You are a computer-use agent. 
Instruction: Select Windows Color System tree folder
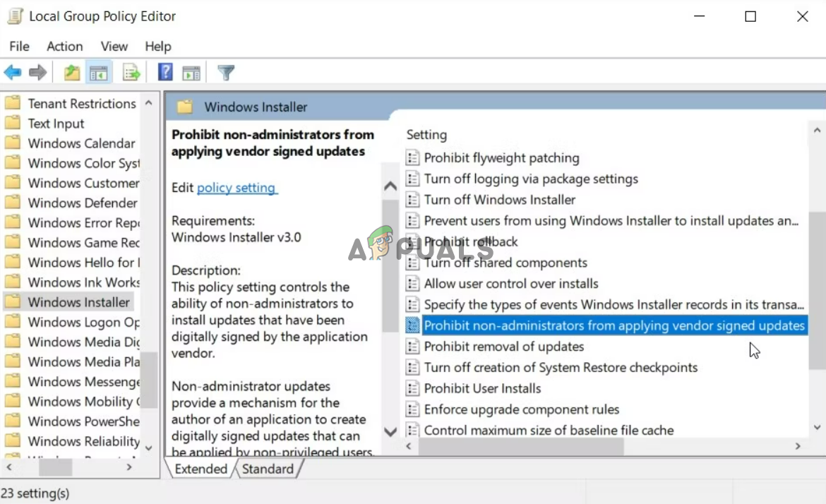click(x=84, y=163)
